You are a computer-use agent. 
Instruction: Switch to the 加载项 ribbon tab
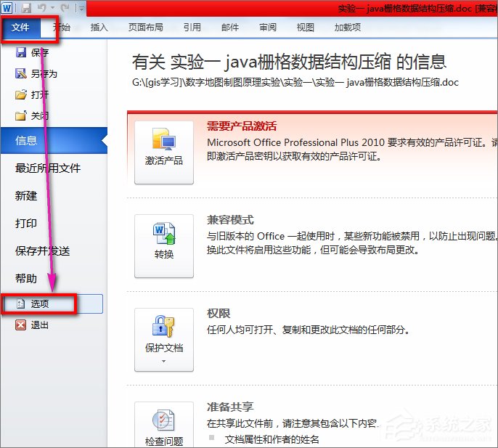point(348,28)
